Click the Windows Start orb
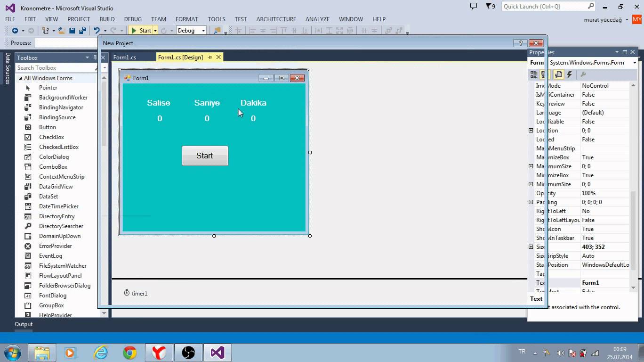 tap(12, 353)
